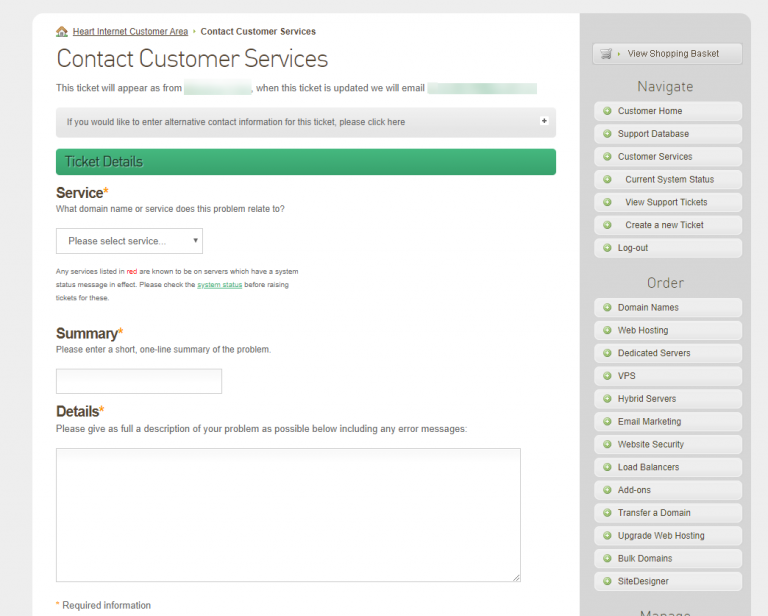Click the green icon beside Support Database
The width and height of the screenshot is (768, 616).
point(607,134)
